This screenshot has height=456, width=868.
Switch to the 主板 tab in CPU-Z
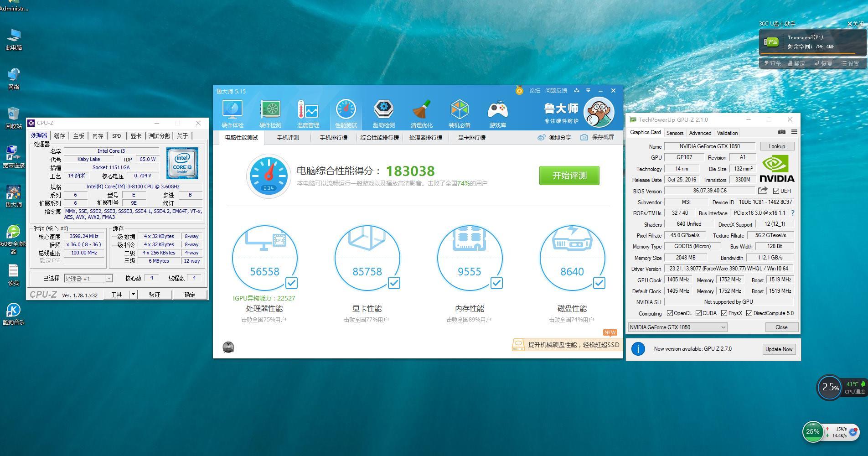click(79, 136)
